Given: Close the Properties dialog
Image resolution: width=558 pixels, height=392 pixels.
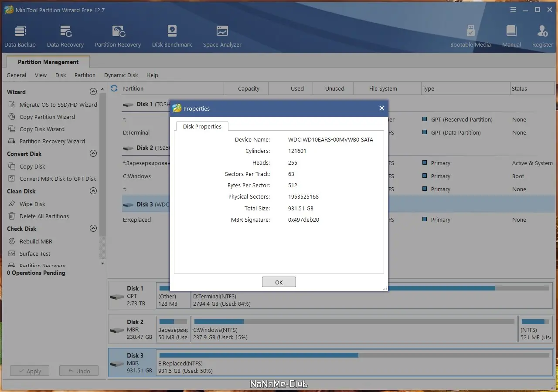Looking at the screenshot, I should pyautogui.click(x=381, y=108).
